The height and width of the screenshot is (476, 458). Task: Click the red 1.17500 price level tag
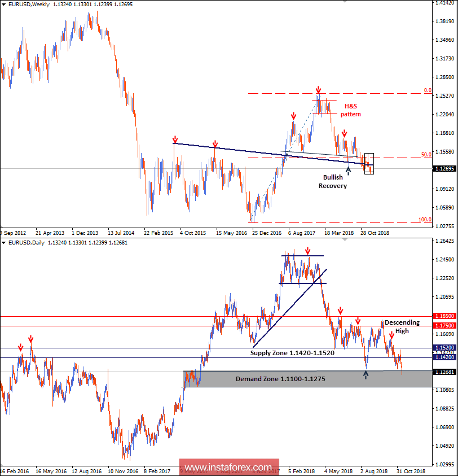tap(445, 326)
